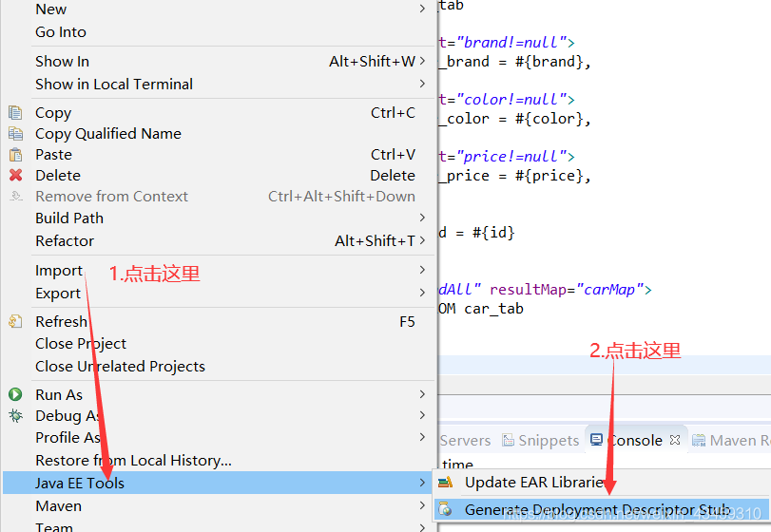This screenshot has width=771, height=532.
Task: Expand the Export submenu arrow
Action: pyautogui.click(x=422, y=293)
